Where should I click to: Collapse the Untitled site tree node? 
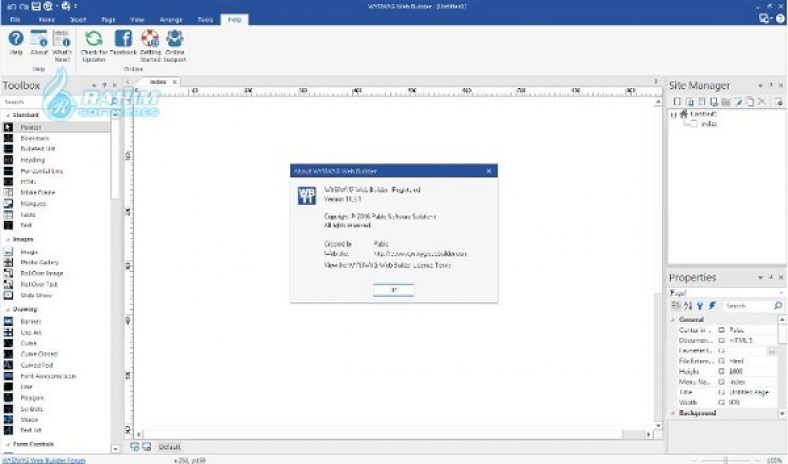click(x=673, y=115)
